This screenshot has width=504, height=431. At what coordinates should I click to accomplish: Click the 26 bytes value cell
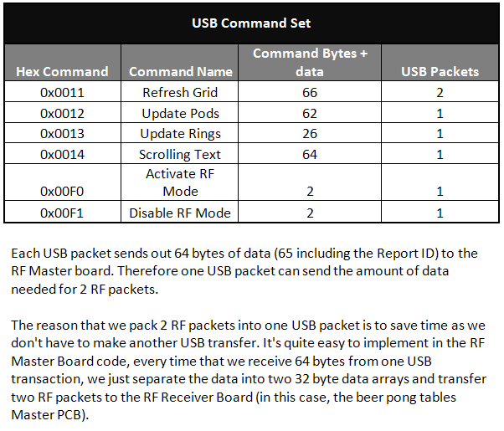310,134
